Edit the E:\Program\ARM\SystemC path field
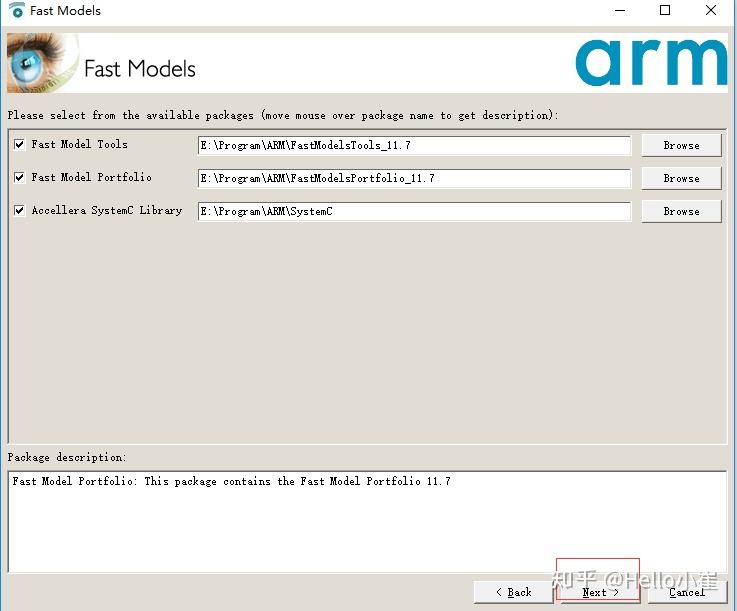 point(414,211)
